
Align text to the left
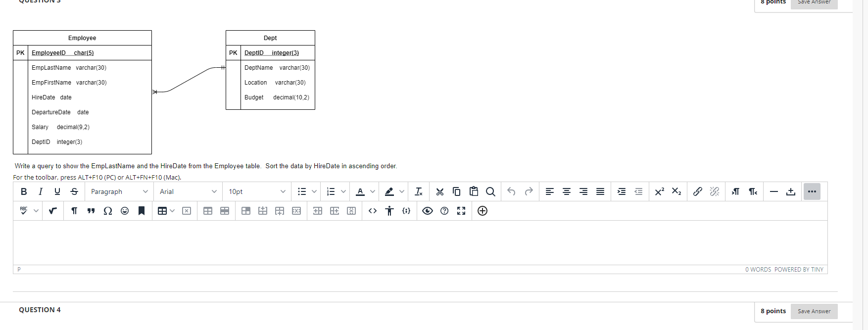point(550,191)
